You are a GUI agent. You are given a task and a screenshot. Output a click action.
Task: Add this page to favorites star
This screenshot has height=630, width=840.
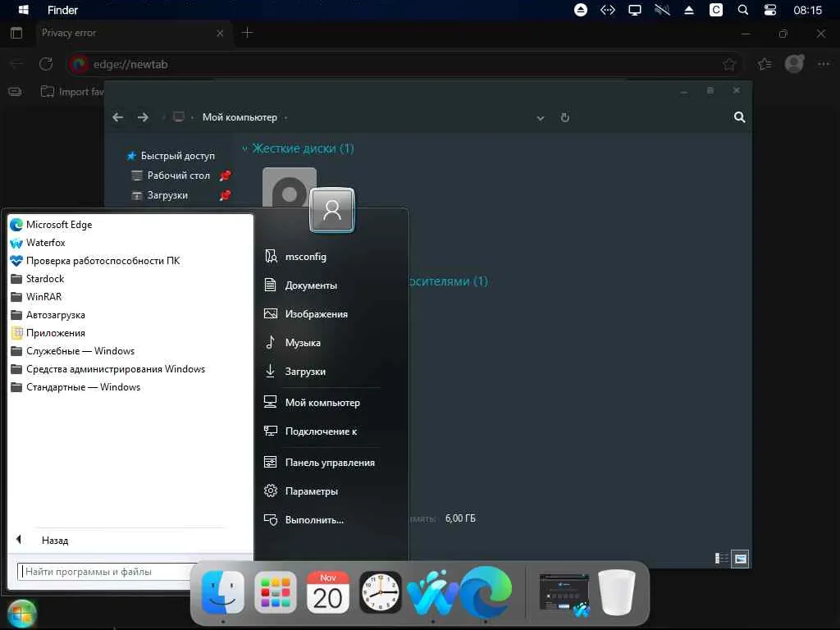coord(728,65)
